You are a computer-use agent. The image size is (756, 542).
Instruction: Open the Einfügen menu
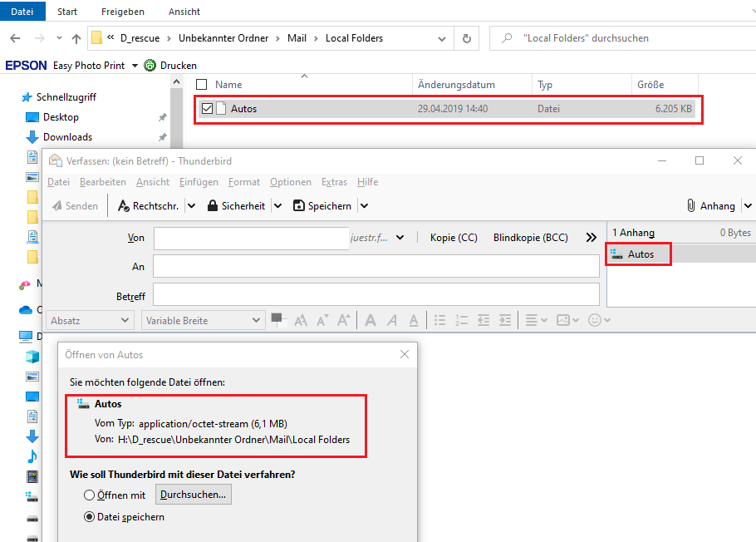(199, 182)
